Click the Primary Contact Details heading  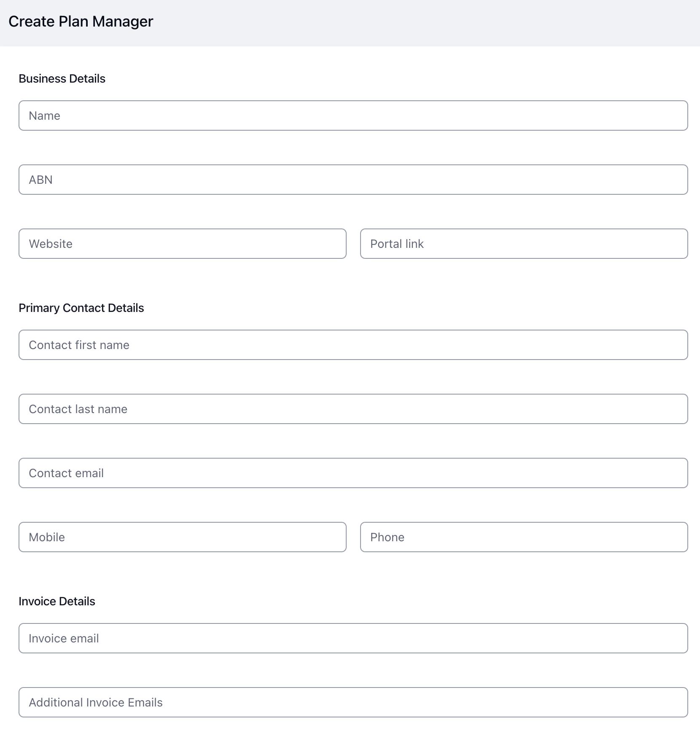[x=81, y=308]
